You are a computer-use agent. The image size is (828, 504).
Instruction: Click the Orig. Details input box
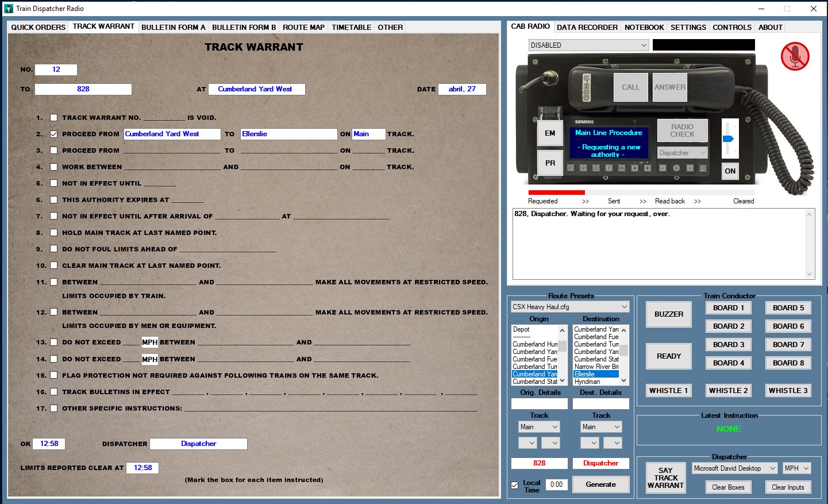[539, 403]
